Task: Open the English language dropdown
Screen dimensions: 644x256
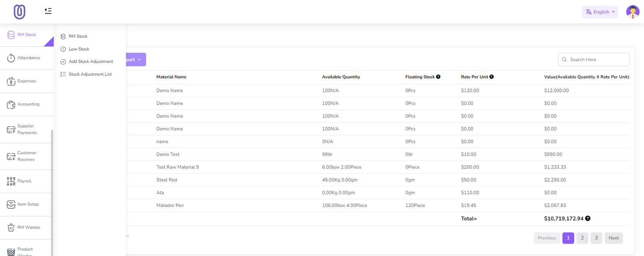Action: pos(600,12)
